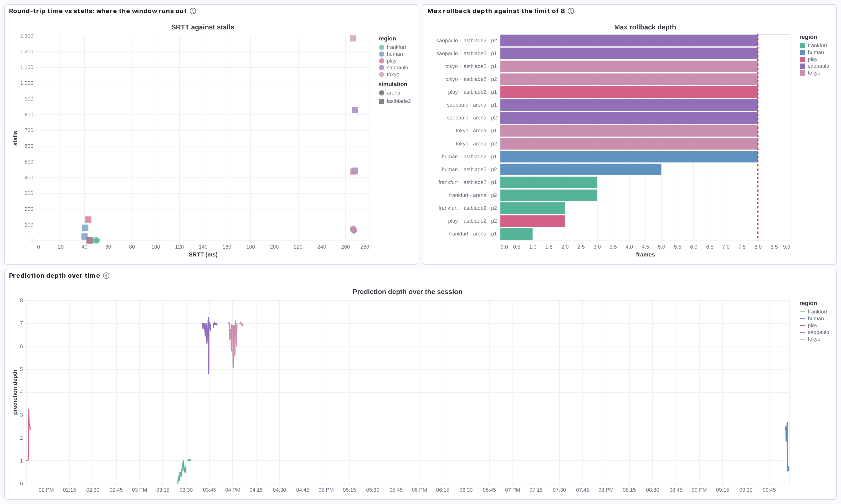Open info icon next to Max rollback depth title
Image resolution: width=841 pixels, height=504 pixels.
click(x=571, y=11)
